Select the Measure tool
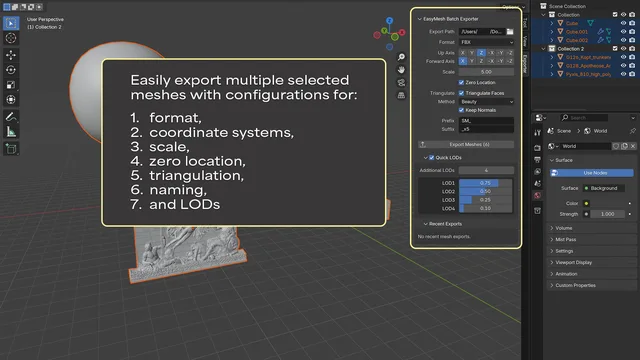 [x=11, y=132]
